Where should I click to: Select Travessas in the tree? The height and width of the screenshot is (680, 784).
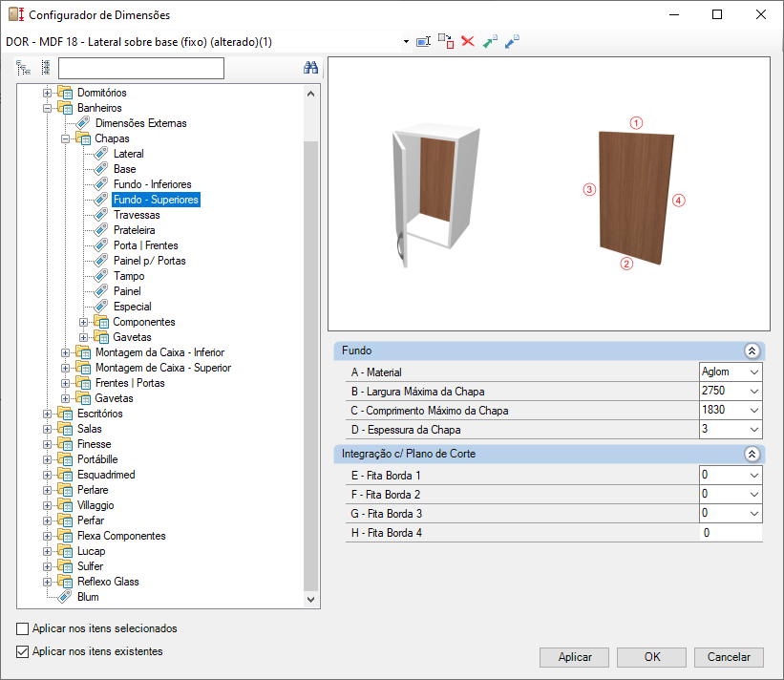pyautogui.click(x=137, y=215)
